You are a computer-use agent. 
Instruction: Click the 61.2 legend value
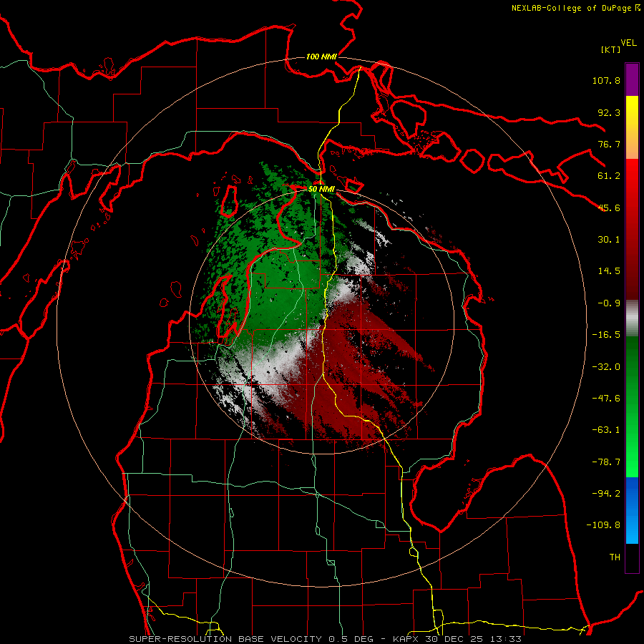point(609,176)
